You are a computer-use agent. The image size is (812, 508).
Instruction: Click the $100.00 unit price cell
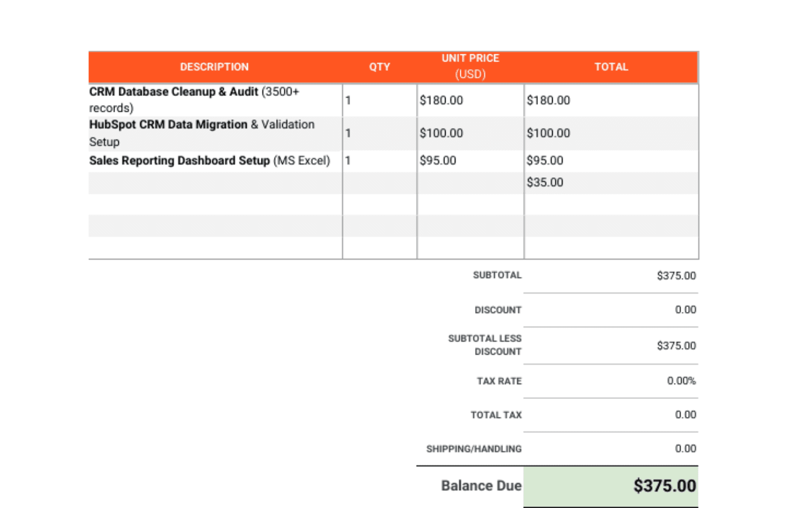(x=470, y=133)
